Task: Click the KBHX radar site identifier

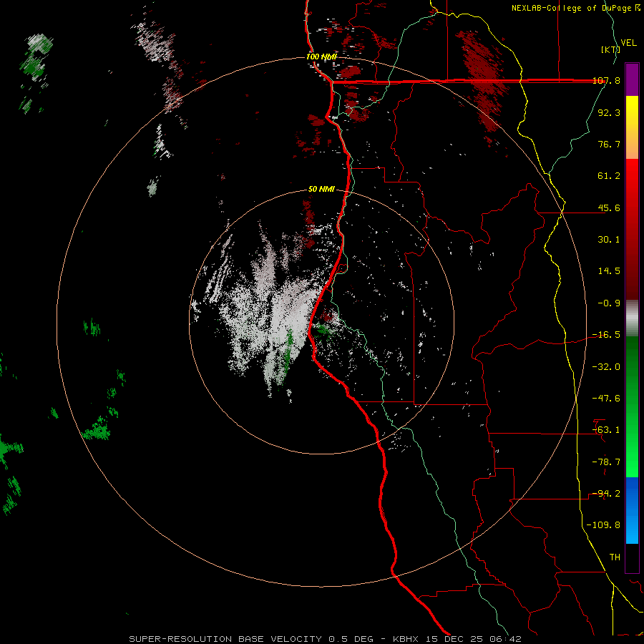Action: point(406,639)
